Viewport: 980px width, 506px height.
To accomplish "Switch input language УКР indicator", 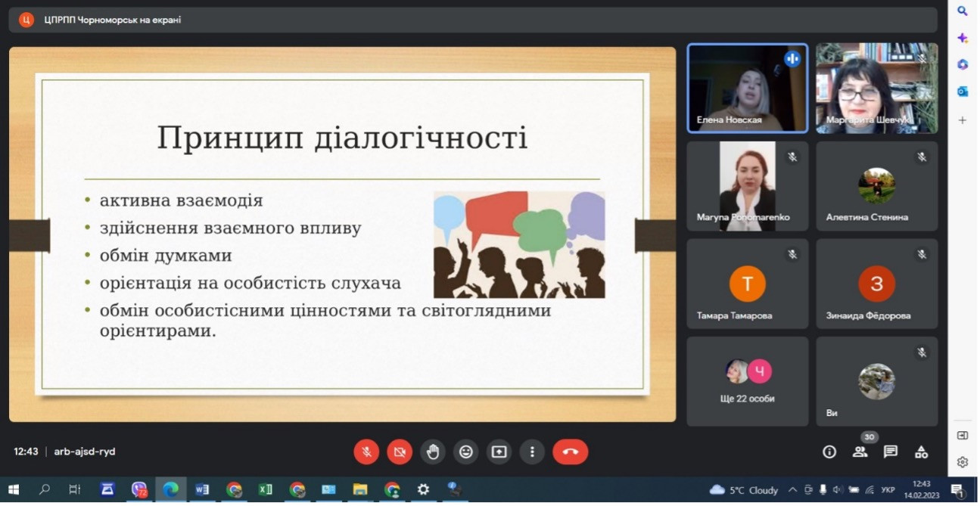I will point(888,490).
